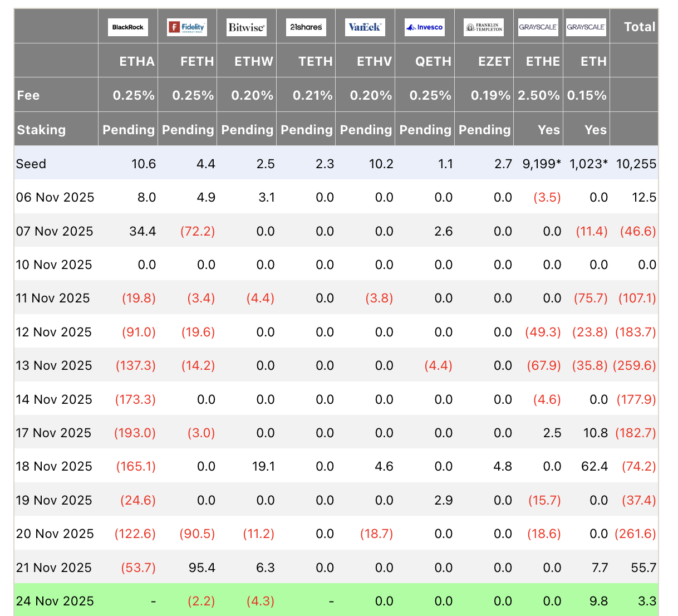Select the Seed row label

(x=31, y=164)
